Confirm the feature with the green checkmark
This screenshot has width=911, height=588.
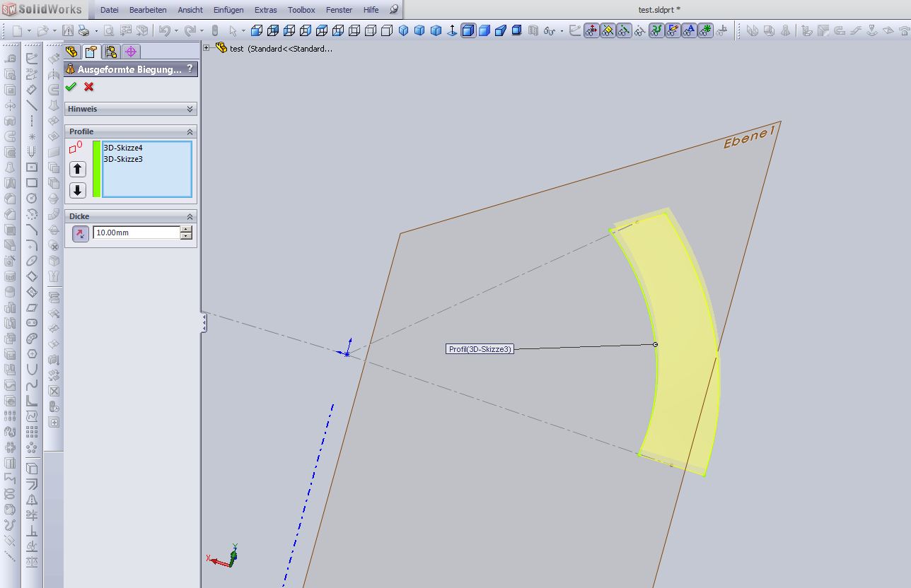(x=71, y=87)
